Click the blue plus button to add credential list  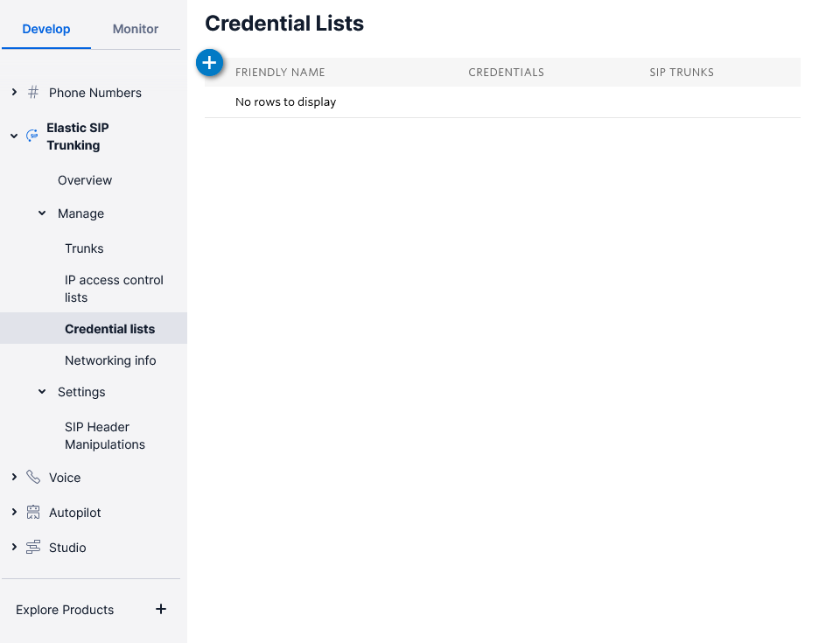[x=209, y=63]
